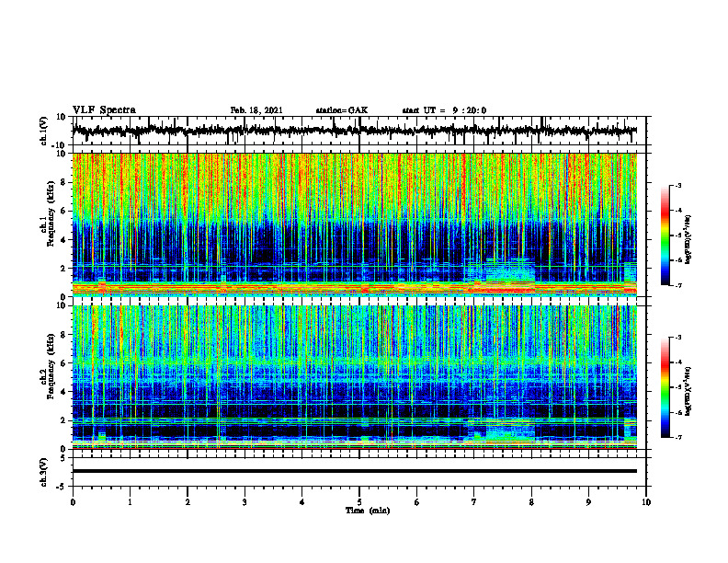Click time axis tick label "9"

coord(588,502)
